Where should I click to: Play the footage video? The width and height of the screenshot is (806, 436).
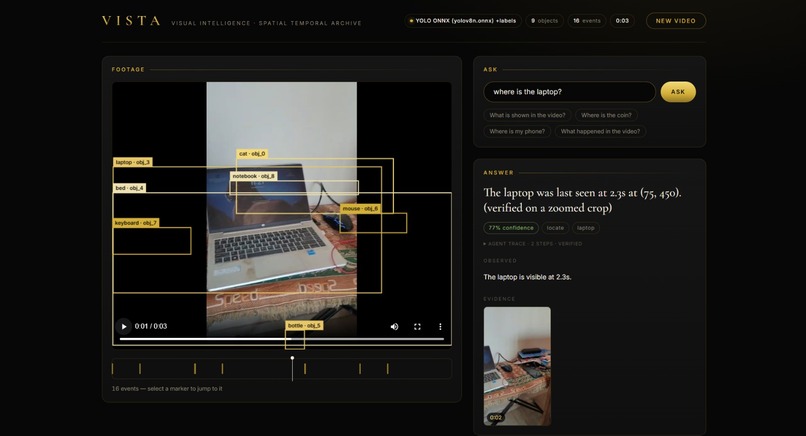[x=123, y=326]
